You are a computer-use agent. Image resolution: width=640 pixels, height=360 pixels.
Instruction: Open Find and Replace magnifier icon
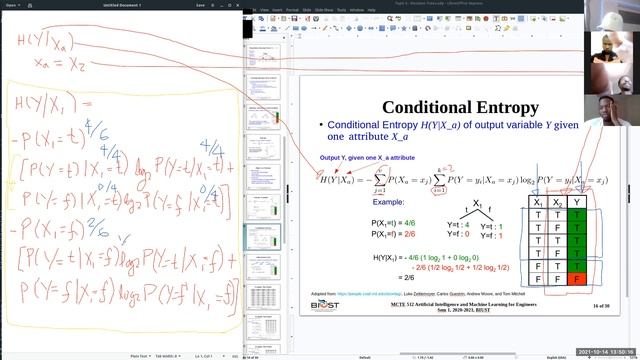pos(390,18)
